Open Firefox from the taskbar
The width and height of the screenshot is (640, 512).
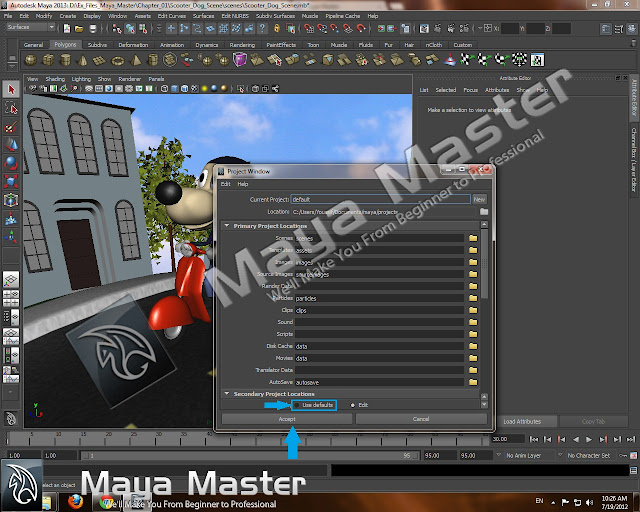(75, 502)
